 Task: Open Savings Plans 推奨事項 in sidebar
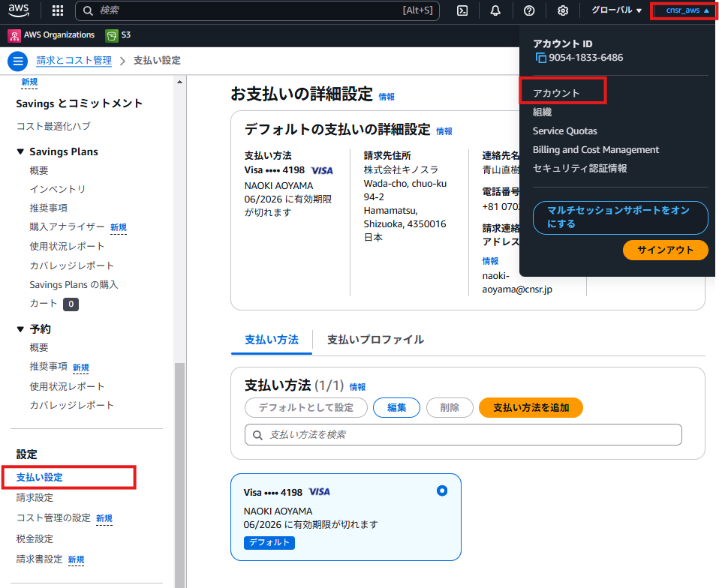(x=49, y=208)
